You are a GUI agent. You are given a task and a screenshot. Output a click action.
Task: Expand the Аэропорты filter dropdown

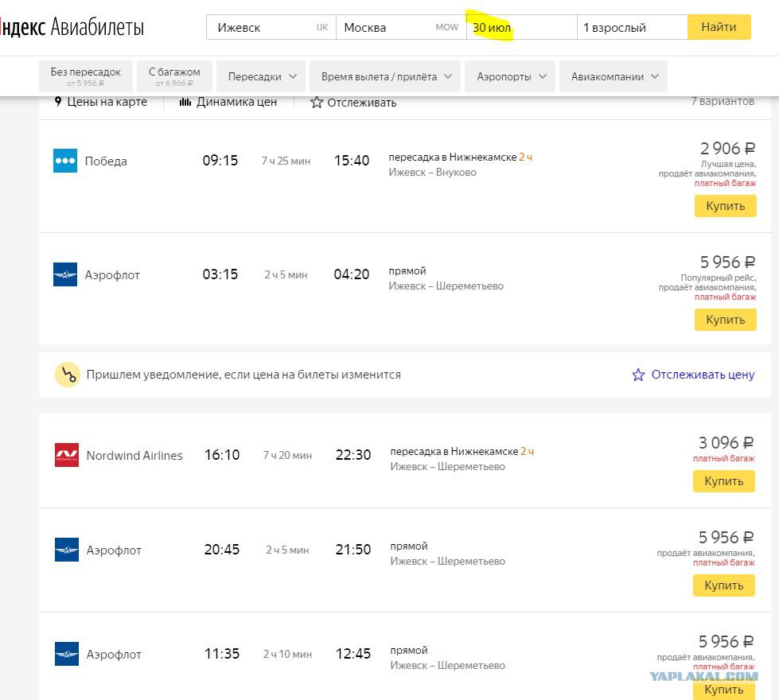pos(510,76)
